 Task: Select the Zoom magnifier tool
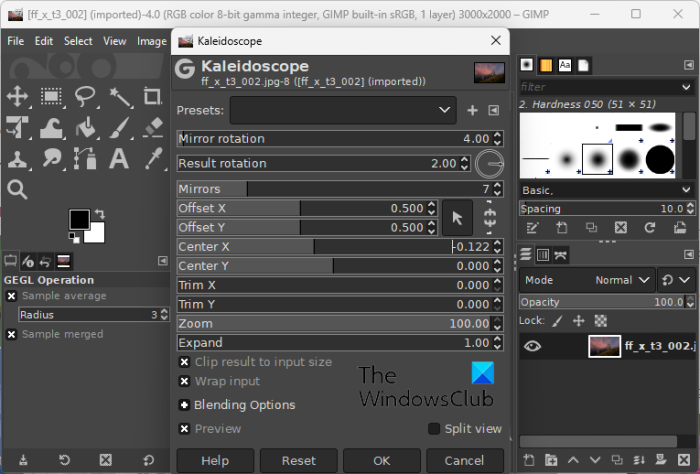[x=17, y=189]
